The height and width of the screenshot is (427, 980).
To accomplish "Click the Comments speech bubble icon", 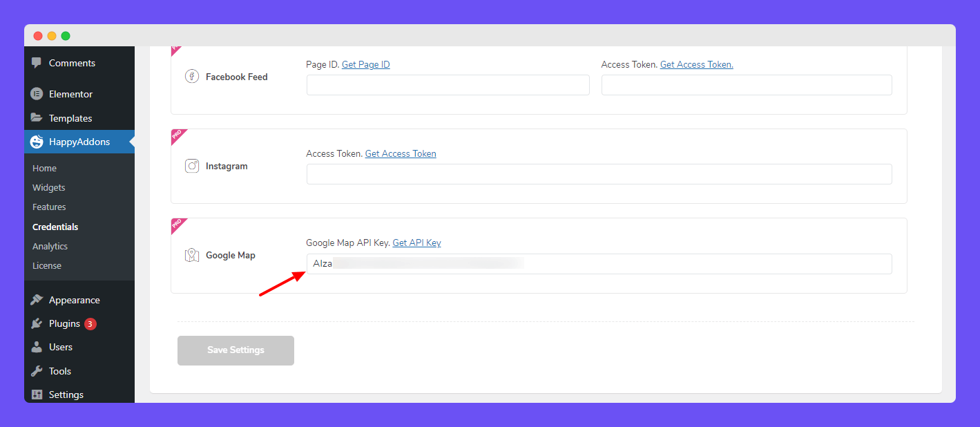I will pos(37,63).
